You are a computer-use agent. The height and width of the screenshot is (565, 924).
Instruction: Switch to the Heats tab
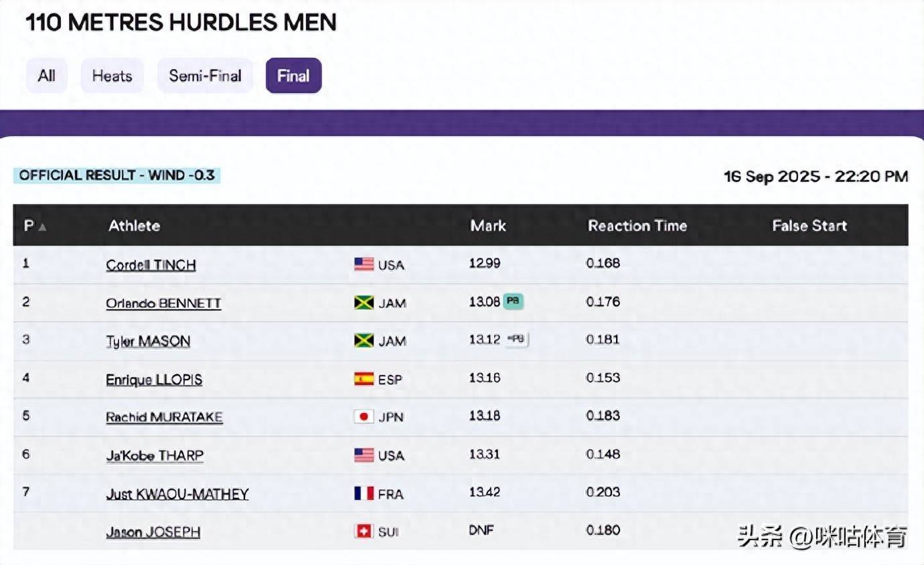click(x=112, y=76)
